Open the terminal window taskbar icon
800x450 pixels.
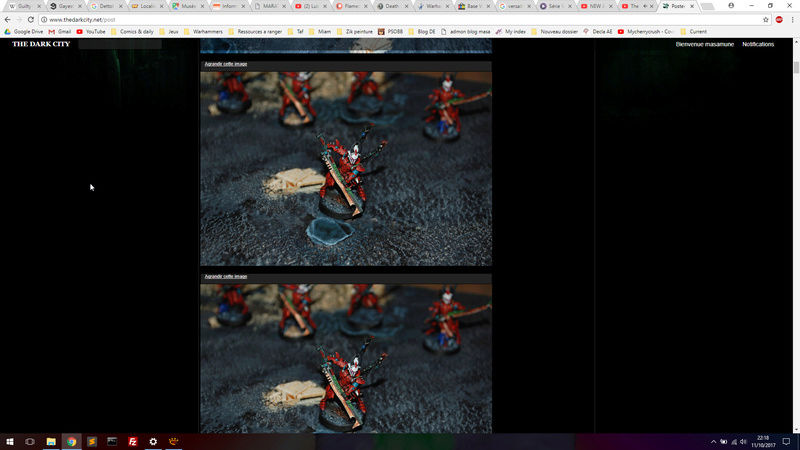[x=112, y=441]
